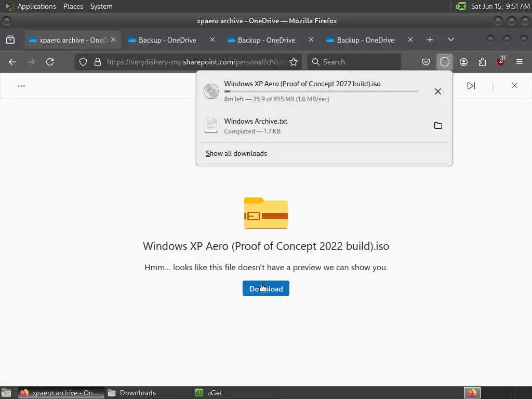This screenshot has width=532, height=399.
Task: Close the xpaero archive tab
Action: pyautogui.click(x=113, y=39)
